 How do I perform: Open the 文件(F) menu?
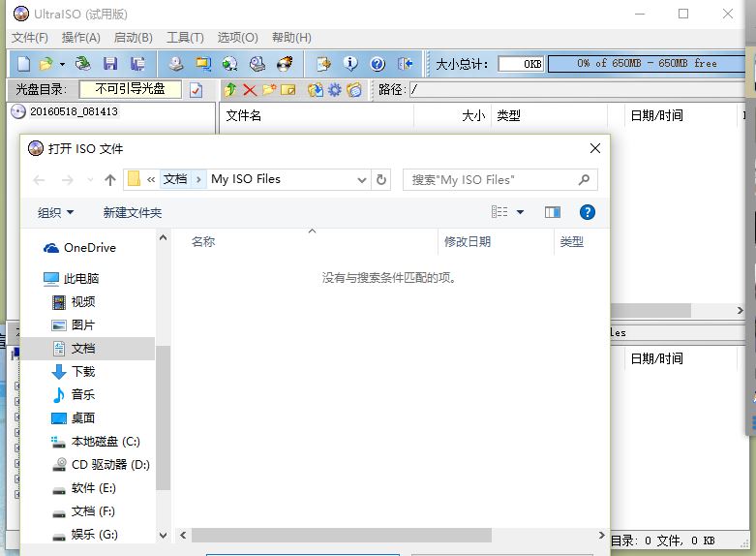coord(30,38)
